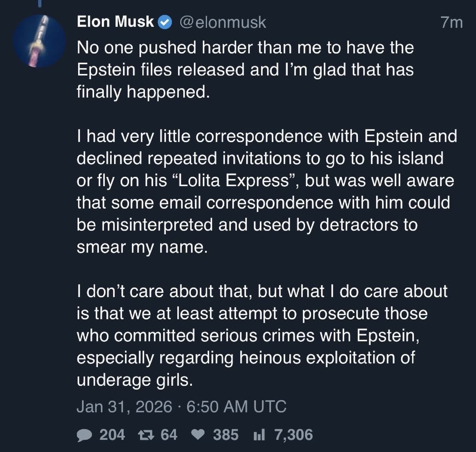
Task: Click the 7m relative timestamp
Action: 452,22
